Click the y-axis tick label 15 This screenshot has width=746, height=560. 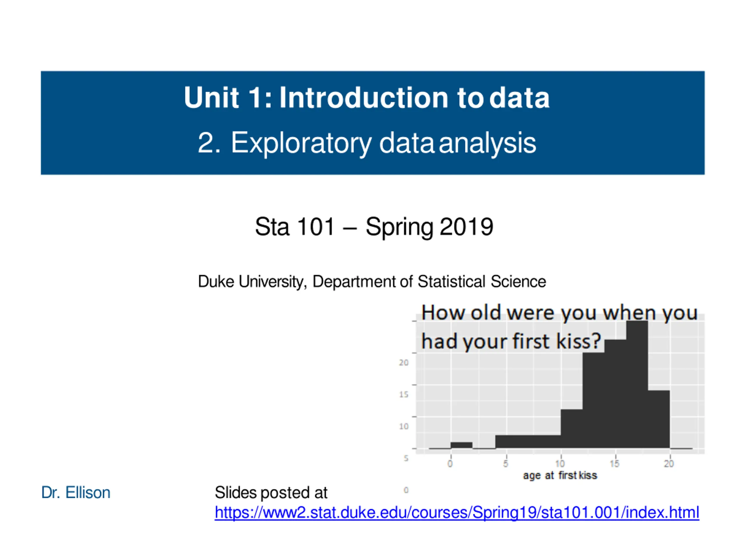tap(404, 394)
